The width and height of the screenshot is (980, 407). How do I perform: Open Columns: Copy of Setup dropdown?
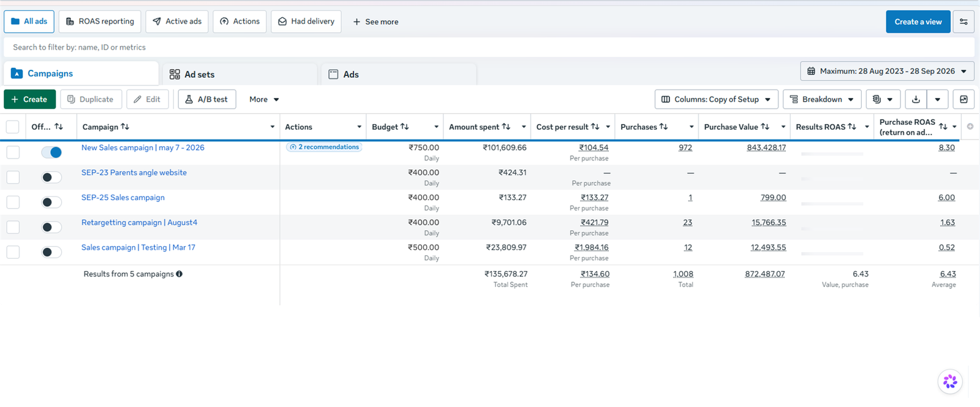[717, 99]
